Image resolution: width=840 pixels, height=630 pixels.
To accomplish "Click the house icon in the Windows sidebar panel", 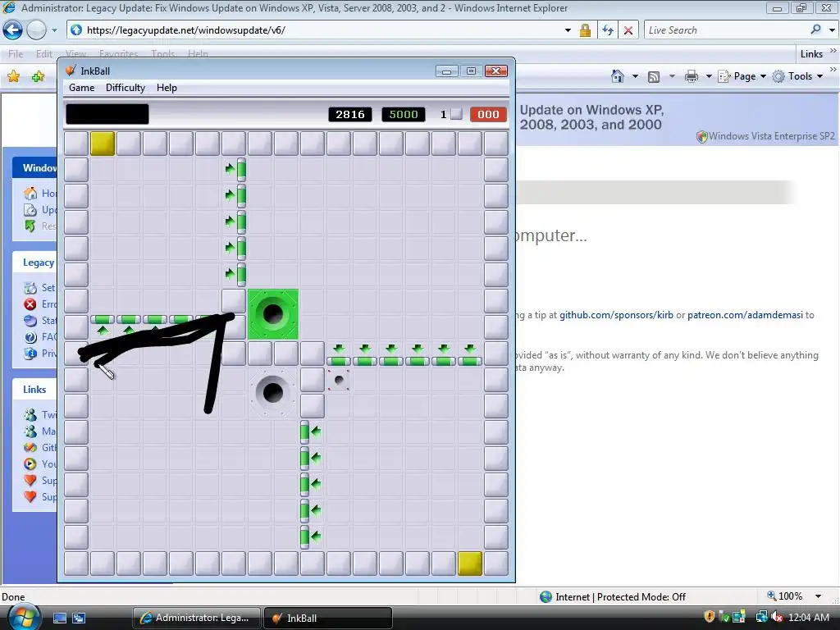I will click(30, 193).
